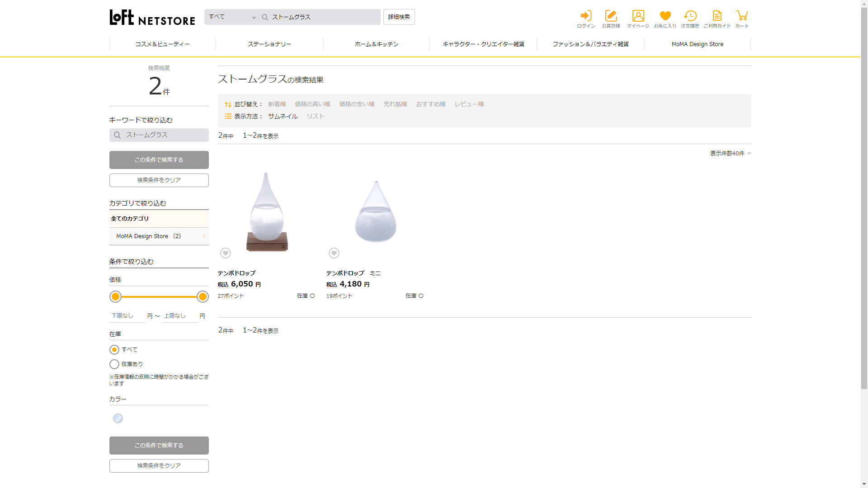This screenshot has height=488, width=868.
Task: Open the ステーショナリー menu
Action: [269, 44]
